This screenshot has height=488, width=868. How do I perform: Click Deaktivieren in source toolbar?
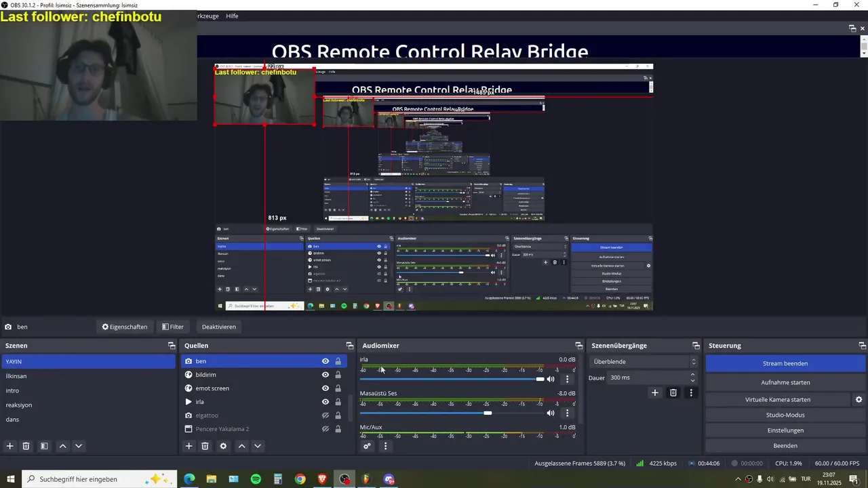tap(219, 327)
